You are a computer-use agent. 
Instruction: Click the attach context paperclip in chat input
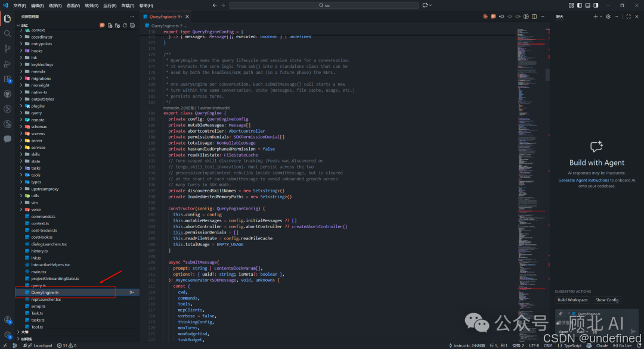tap(561, 314)
